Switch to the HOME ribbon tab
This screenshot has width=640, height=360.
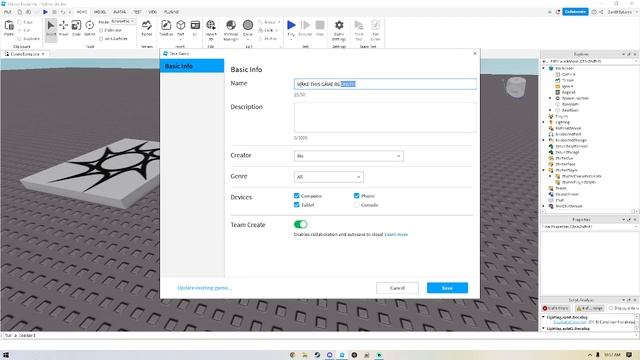click(x=82, y=12)
